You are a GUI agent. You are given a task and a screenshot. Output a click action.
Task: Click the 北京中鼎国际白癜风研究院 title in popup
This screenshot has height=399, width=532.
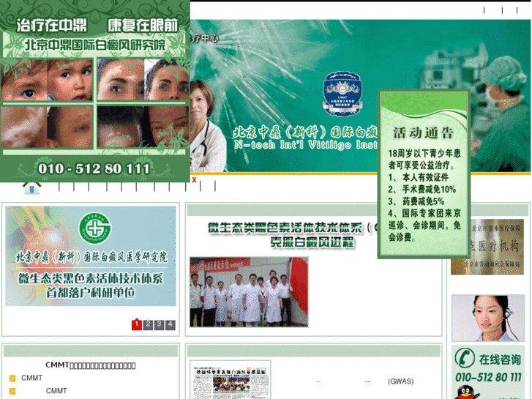(95, 45)
